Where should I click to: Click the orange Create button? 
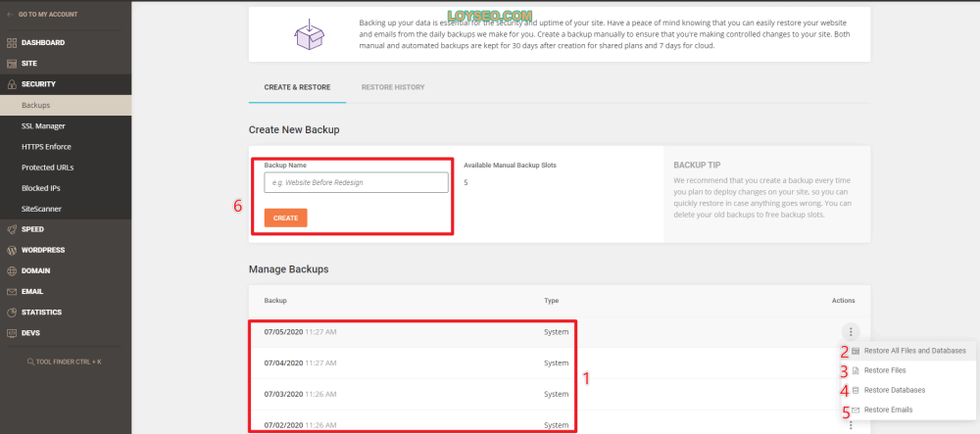point(285,217)
